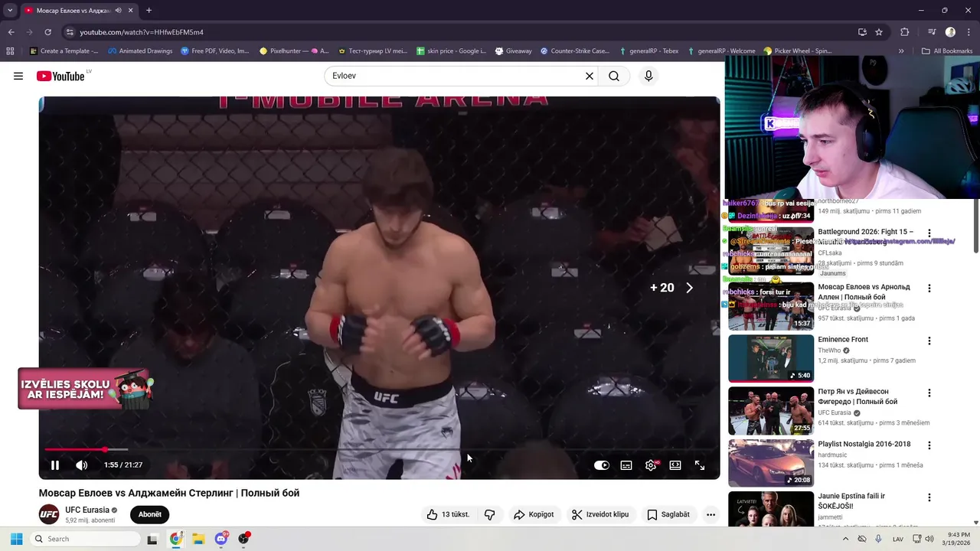
Task: Click the next arrow beside +20
Action: 689,288
